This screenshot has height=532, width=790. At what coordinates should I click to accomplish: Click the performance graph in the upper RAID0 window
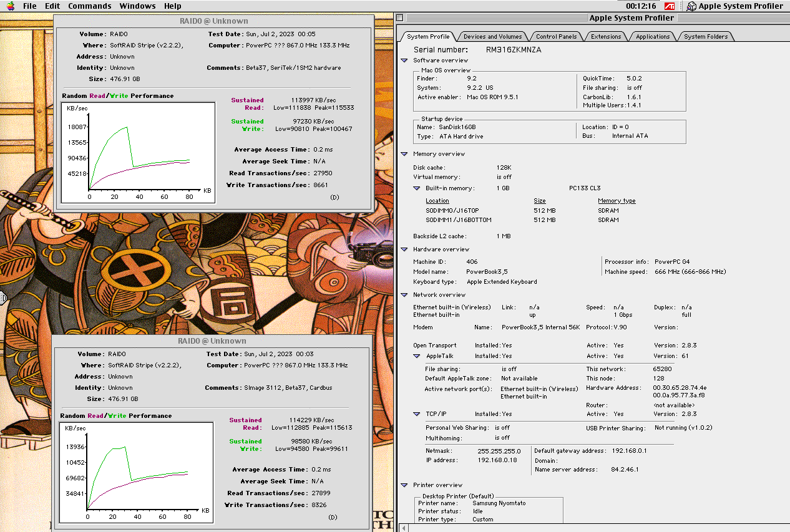(138, 153)
